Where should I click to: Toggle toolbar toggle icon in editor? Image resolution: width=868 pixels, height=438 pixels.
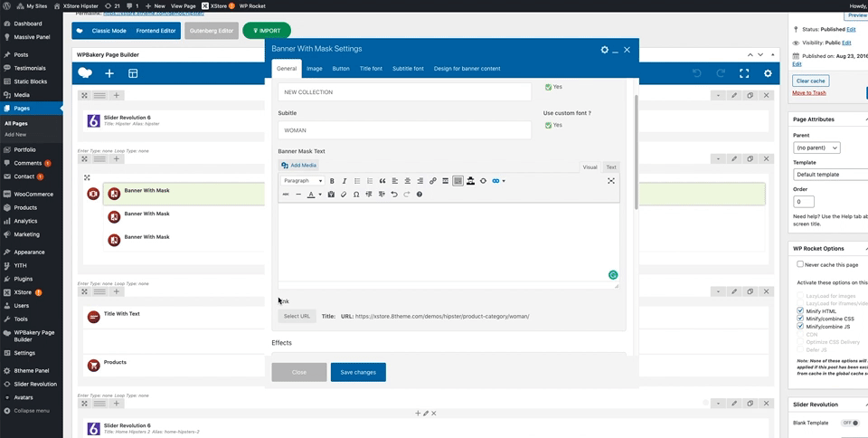(458, 181)
